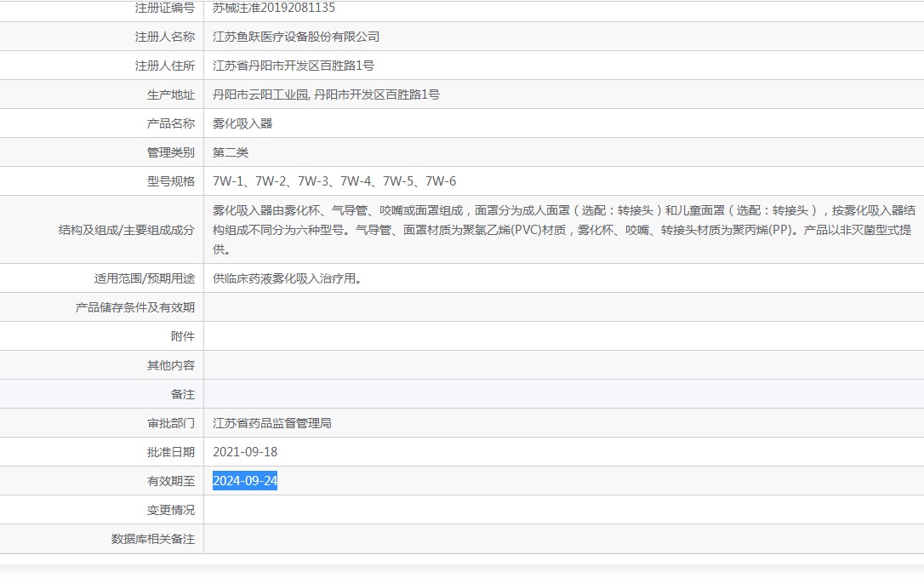Click the 适用范围/预期用途 label
The height and width of the screenshot is (584, 924).
pos(145,278)
